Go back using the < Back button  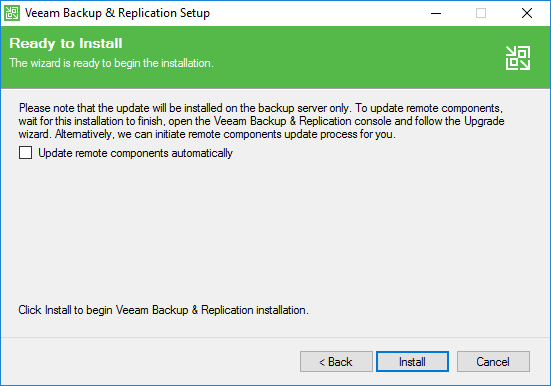[x=336, y=361]
